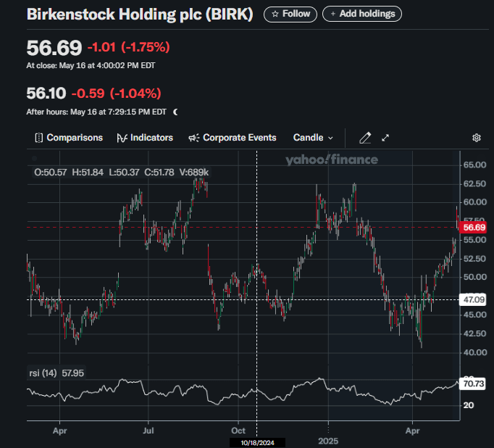Click the after-hours moon icon
Viewport: 494px width, 448px height.
point(175,112)
